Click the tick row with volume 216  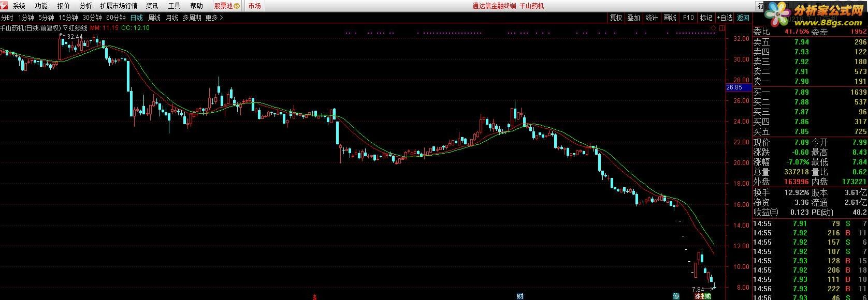coord(811,233)
